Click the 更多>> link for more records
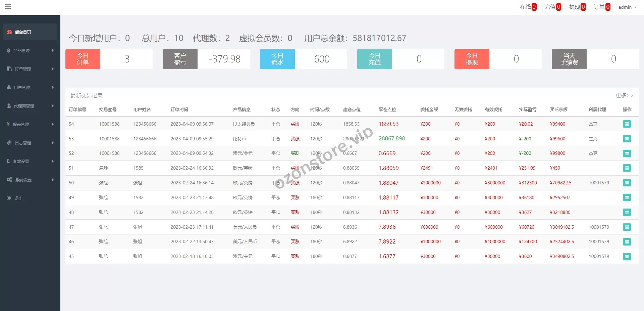The height and width of the screenshot is (311, 644). tap(624, 96)
